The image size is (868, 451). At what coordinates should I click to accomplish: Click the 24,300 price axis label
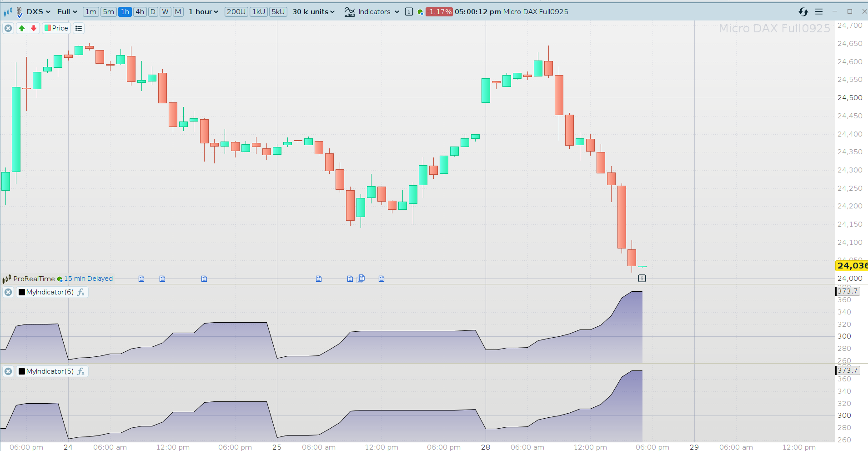(x=850, y=170)
